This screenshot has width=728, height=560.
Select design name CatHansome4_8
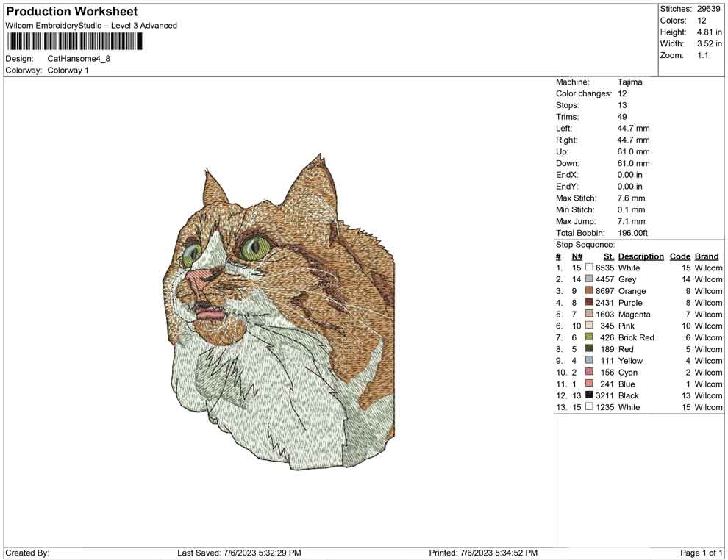pos(79,59)
